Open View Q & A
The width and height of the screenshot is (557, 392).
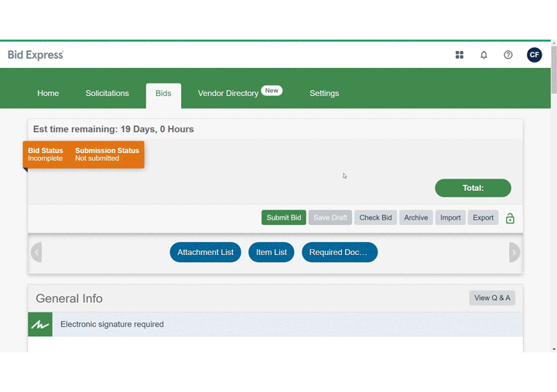pyautogui.click(x=492, y=298)
